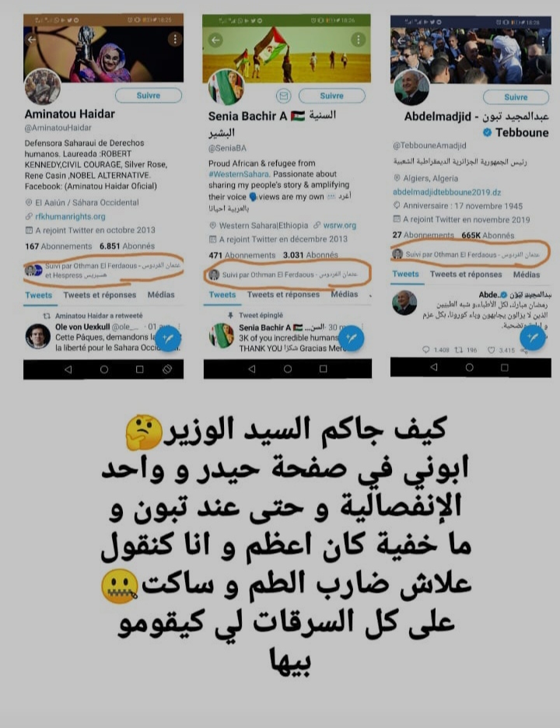Open Senia Bachir profile avatar
This screenshot has height=728, width=560.
pyautogui.click(x=226, y=87)
